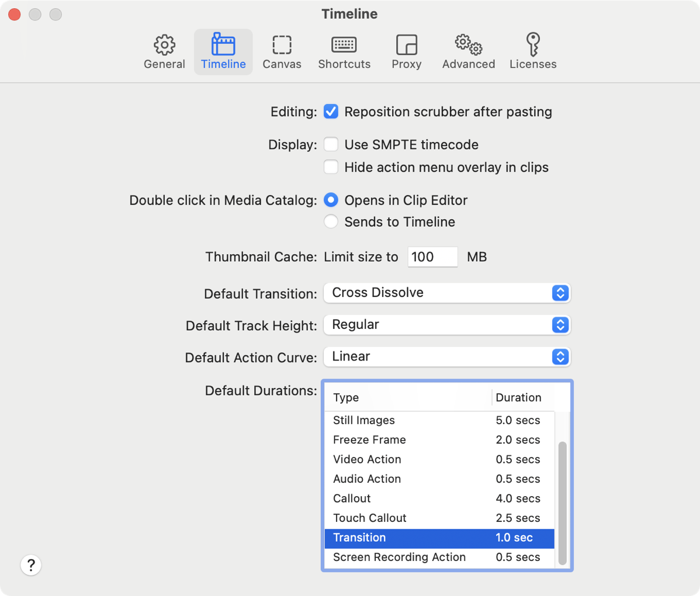Screen dimensions: 700x596
Task: Click the Duration column header
Action: click(x=518, y=398)
